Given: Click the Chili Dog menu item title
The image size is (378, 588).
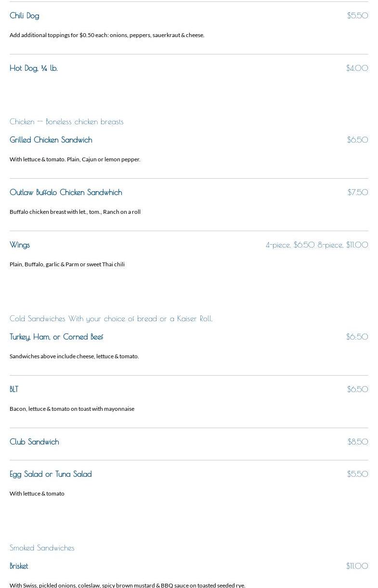Looking at the screenshot, I should pyautogui.click(x=25, y=15).
